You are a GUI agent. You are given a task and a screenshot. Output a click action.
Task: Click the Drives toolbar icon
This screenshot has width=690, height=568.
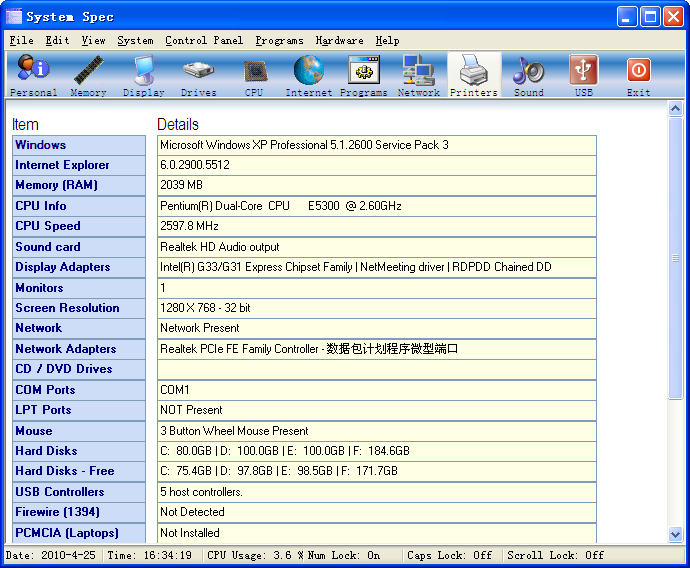(x=198, y=75)
